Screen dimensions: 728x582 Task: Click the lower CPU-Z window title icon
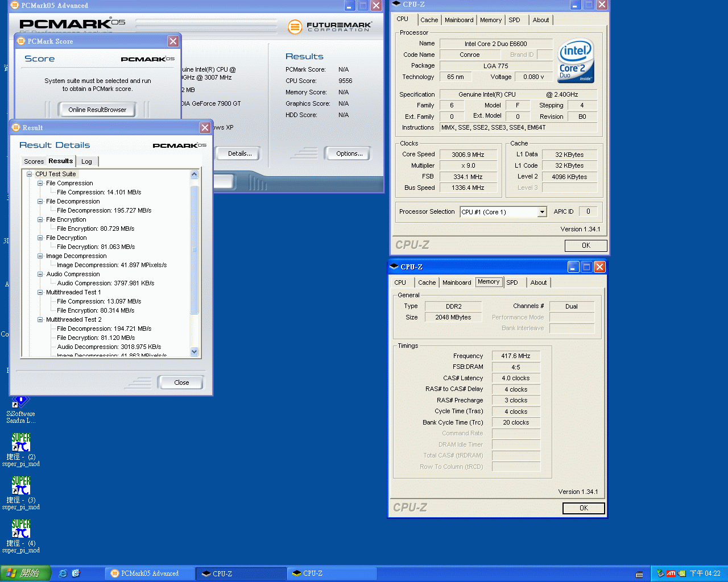tap(394, 267)
